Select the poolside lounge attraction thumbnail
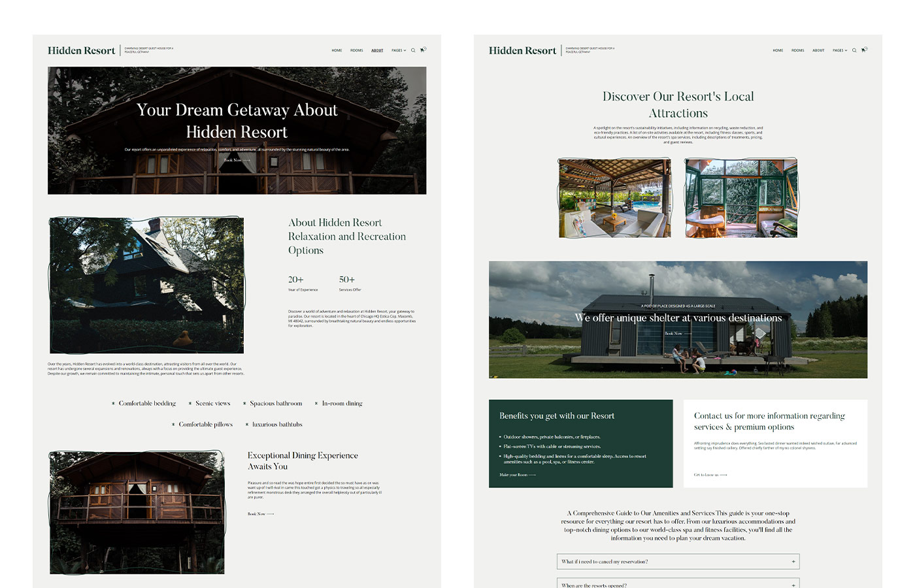This screenshot has width=915, height=588. point(614,197)
